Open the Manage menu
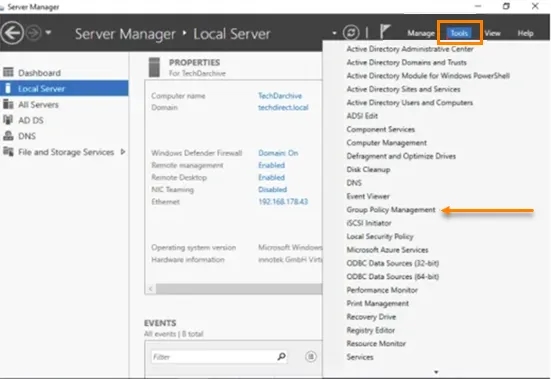The width and height of the screenshot is (551, 379). click(x=421, y=33)
